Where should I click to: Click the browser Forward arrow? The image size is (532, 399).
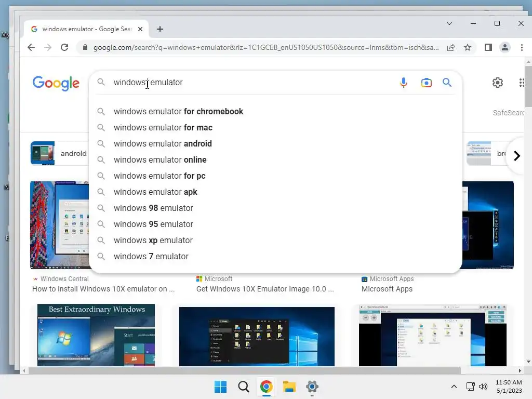tap(48, 47)
